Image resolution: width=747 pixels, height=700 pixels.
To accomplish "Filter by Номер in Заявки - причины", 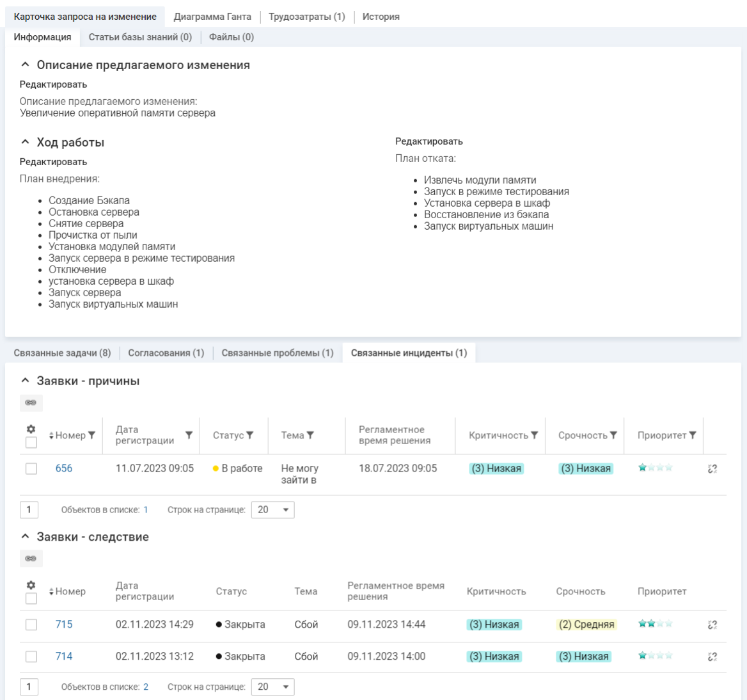I will click(x=92, y=435).
